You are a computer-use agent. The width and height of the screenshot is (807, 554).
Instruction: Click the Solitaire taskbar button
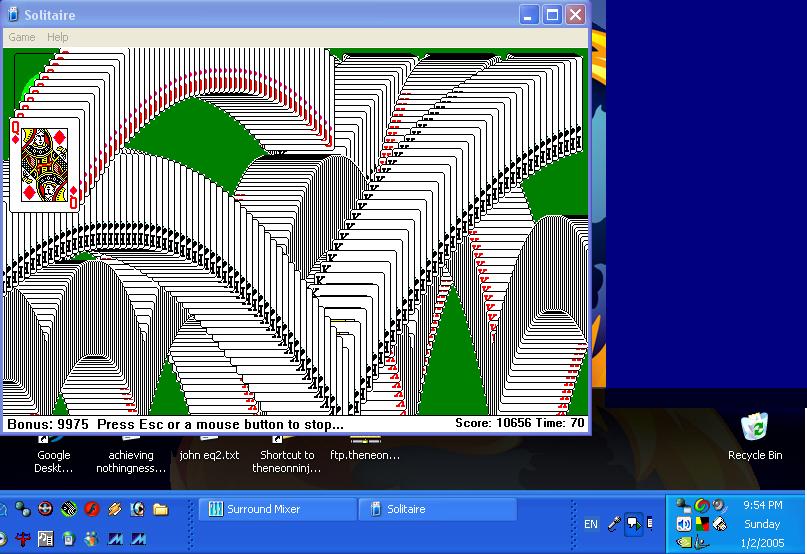(436, 509)
